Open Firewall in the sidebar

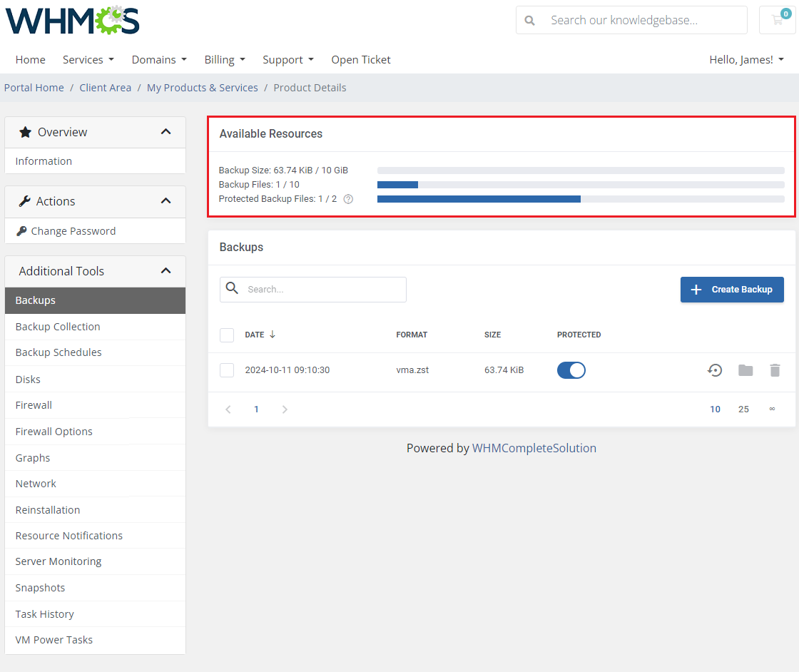(96, 405)
